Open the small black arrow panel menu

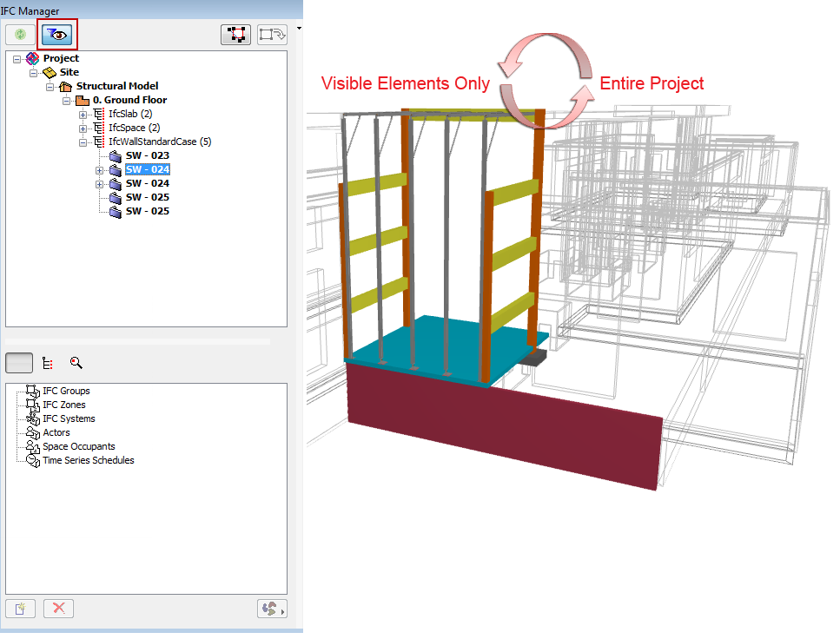(x=299, y=29)
